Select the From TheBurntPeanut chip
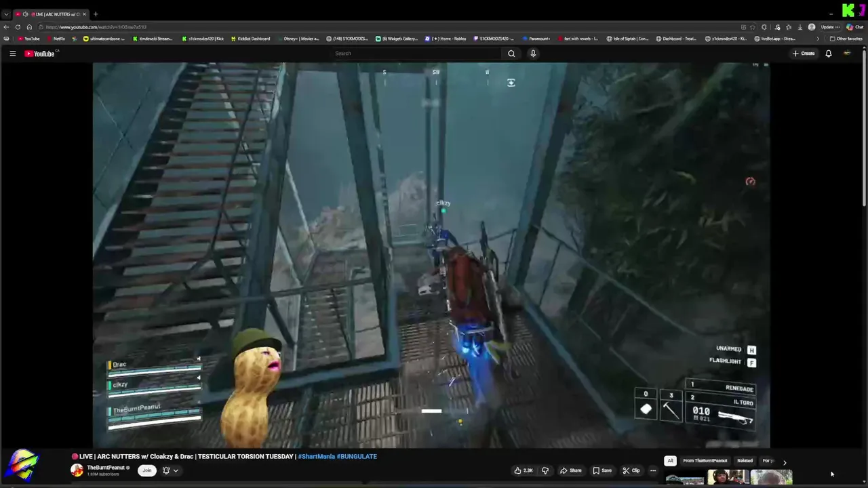This screenshot has width=868, height=488. point(705,461)
